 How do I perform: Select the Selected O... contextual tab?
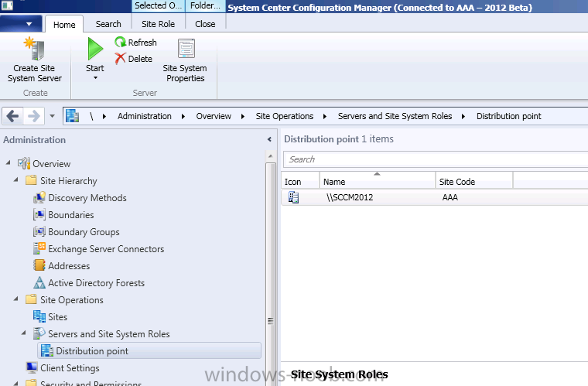coord(159,5)
